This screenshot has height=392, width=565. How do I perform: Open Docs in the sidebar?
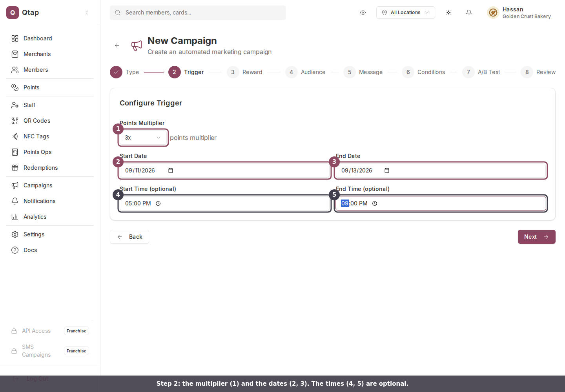click(x=50, y=250)
